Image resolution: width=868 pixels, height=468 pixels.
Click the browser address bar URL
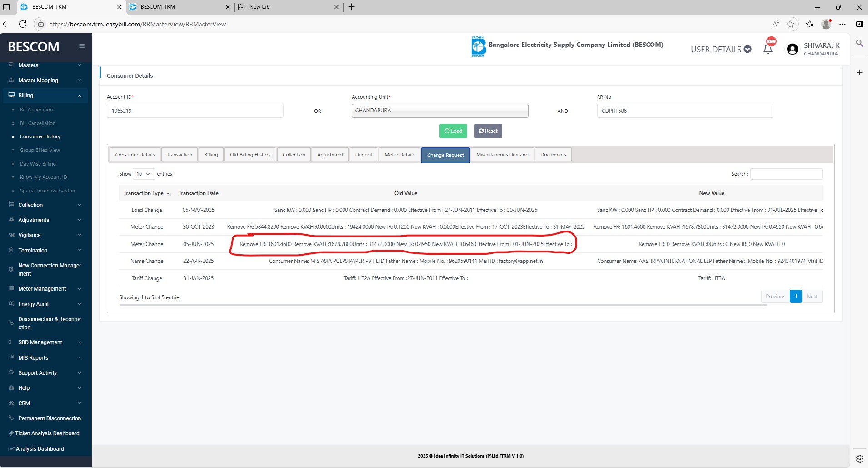tap(137, 24)
